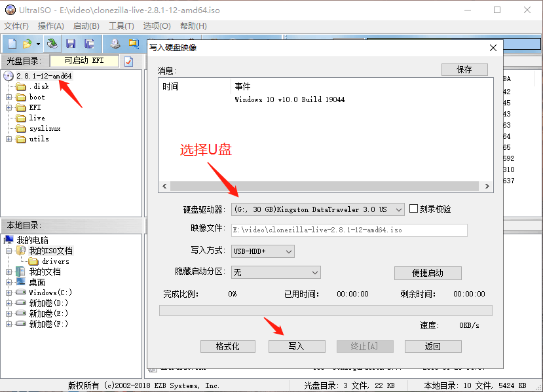543x392 pixels.
Task: Enable the 刻录校验 checkbox
Action: pyautogui.click(x=413, y=209)
